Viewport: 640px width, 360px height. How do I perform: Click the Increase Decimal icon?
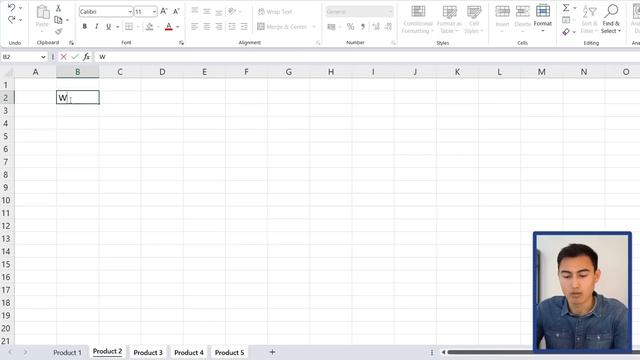pyautogui.click(x=376, y=27)
